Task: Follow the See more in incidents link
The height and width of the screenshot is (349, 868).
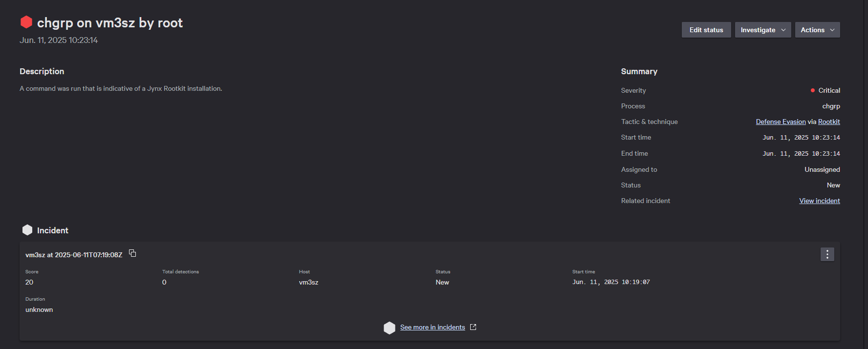Action: [433, 327]
